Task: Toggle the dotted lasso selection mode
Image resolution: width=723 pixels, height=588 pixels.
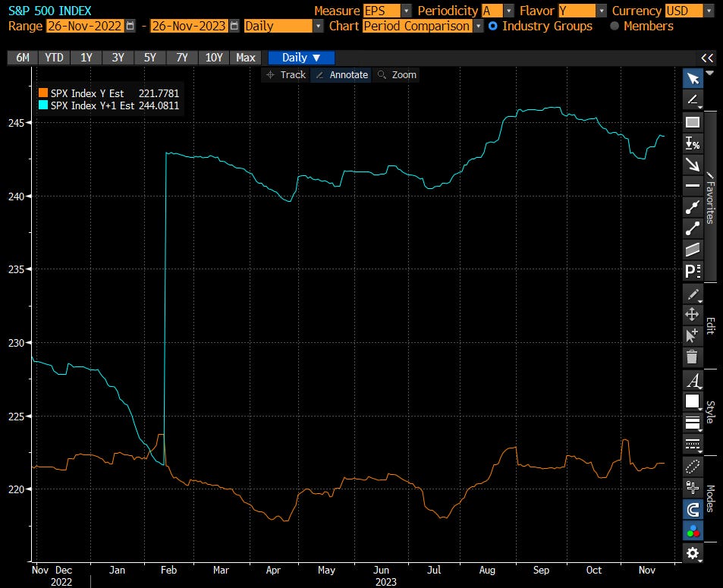Action: (x=693, y=467)
